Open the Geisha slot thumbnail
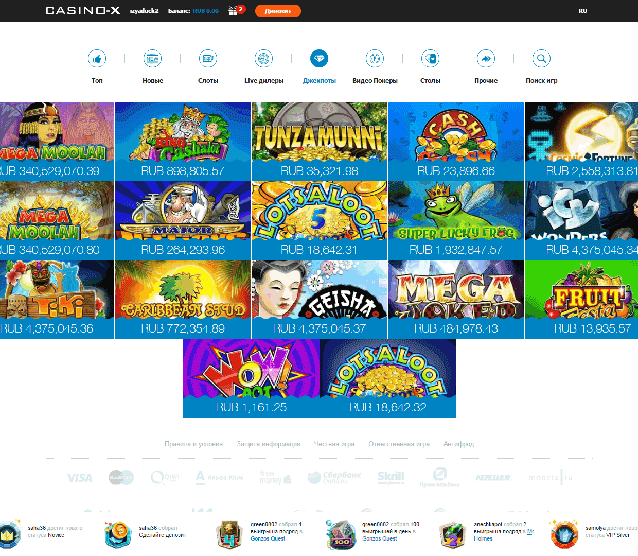 coord(319,290)
